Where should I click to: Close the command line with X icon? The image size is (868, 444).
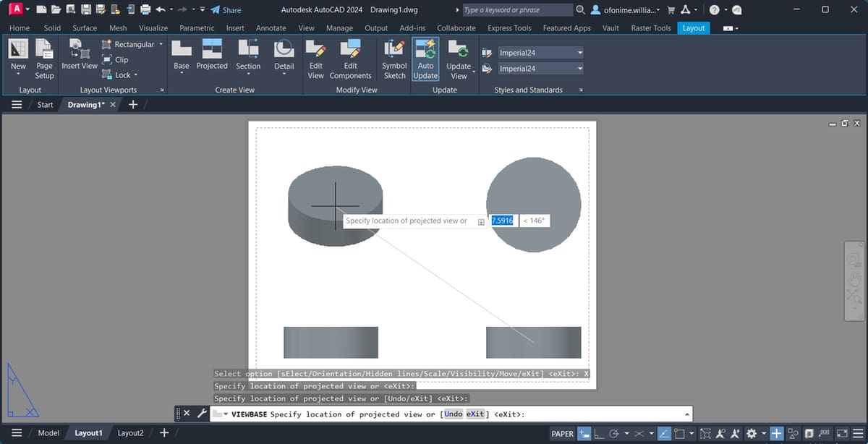[186, 414]
